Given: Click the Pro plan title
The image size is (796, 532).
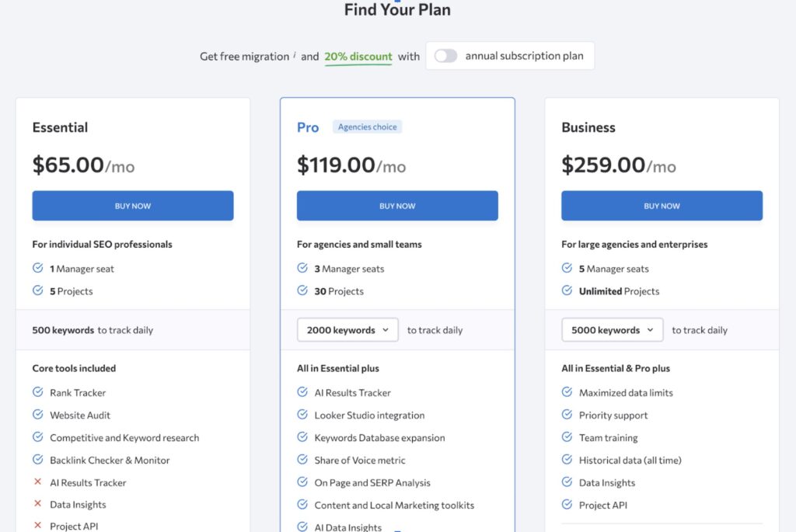Looking at the screenshot, I should pos(308,127).
